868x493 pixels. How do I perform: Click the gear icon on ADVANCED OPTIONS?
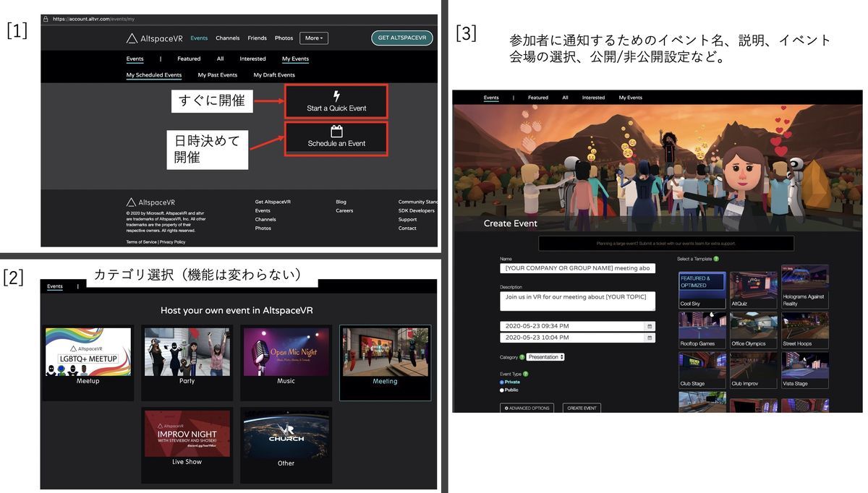[506, 408]
